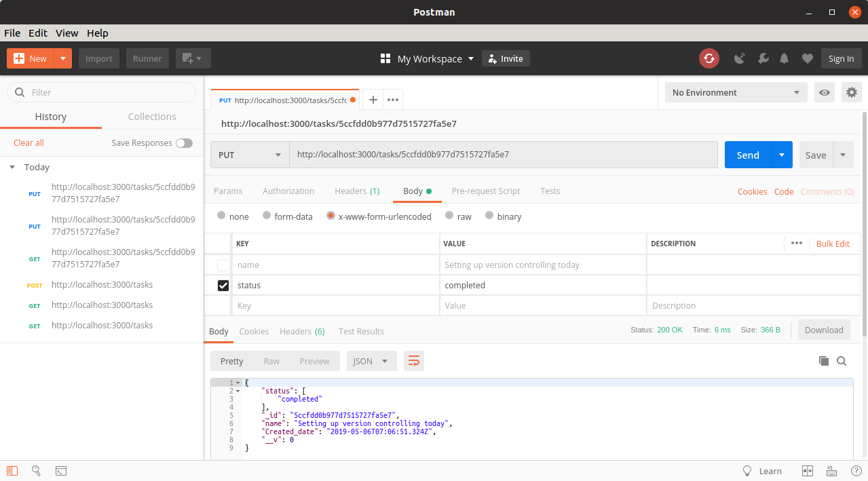Search within the response body
This screenshot has width=868, height=481.
point(842,361)
